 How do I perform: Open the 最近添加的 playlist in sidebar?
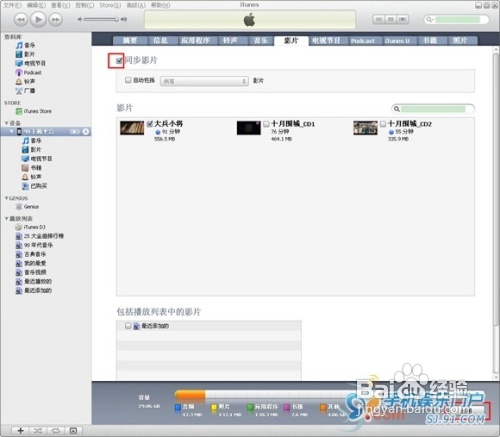coord(34,290)
